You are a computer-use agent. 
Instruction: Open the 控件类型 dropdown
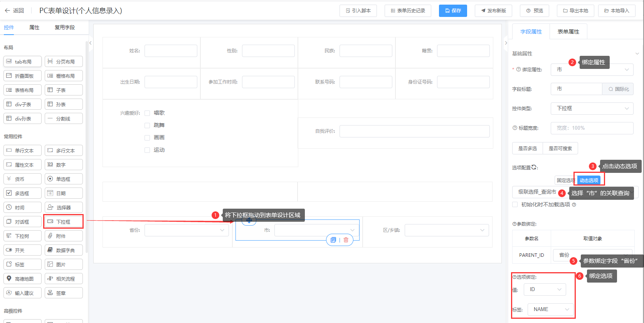coord(592,109)
